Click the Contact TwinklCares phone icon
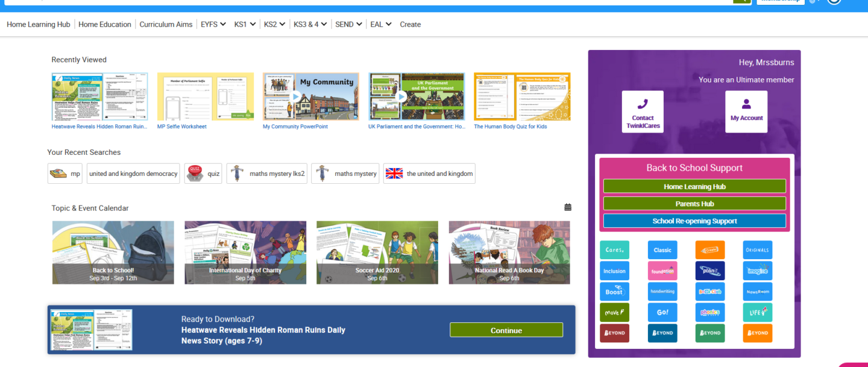 coord(643,104)
